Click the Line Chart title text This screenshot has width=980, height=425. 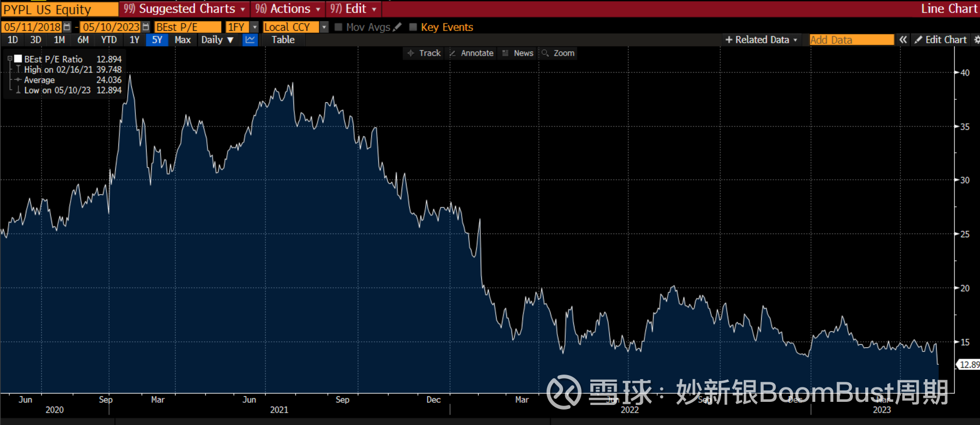[949, 9]
